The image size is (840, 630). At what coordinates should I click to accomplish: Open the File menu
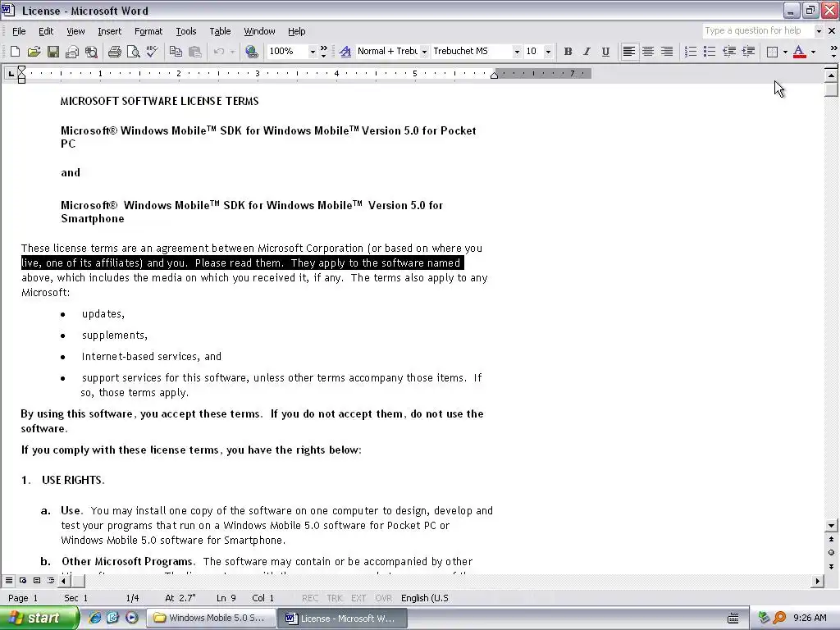19,31
